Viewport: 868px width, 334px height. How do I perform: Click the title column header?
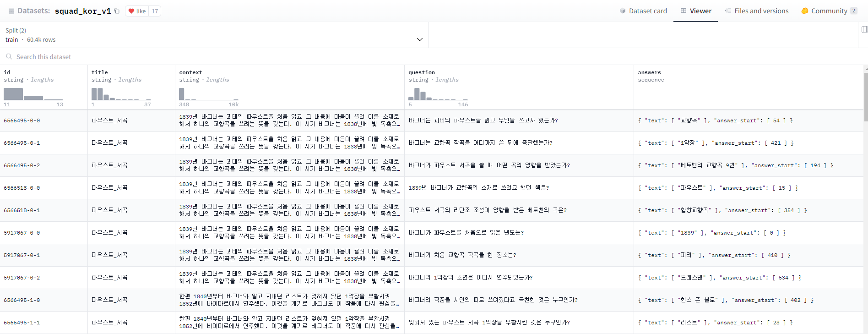(x=100, y=72)
